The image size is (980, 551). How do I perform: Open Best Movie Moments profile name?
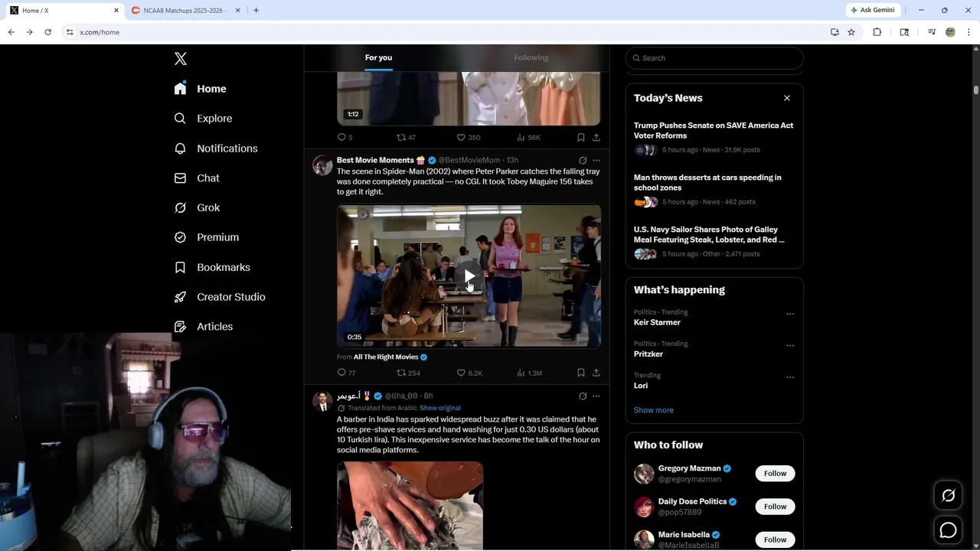pos(375,161)
